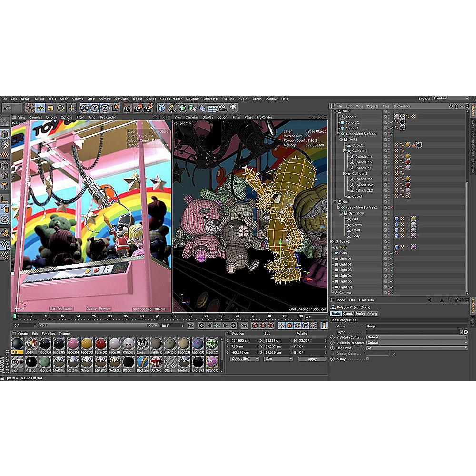
Task: Toggle the Y axis lock icon
Action: pyautogui.click(x=95, y=108)
